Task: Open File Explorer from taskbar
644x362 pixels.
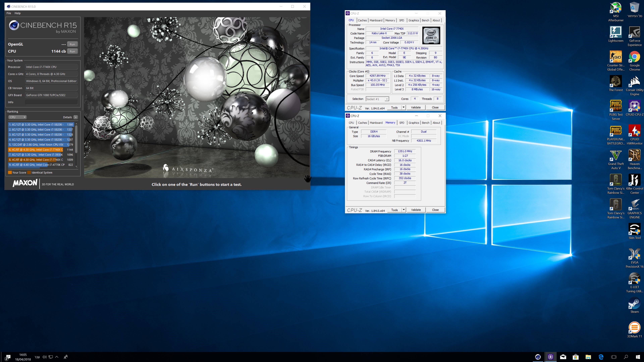Action: [x=588, y=357]
